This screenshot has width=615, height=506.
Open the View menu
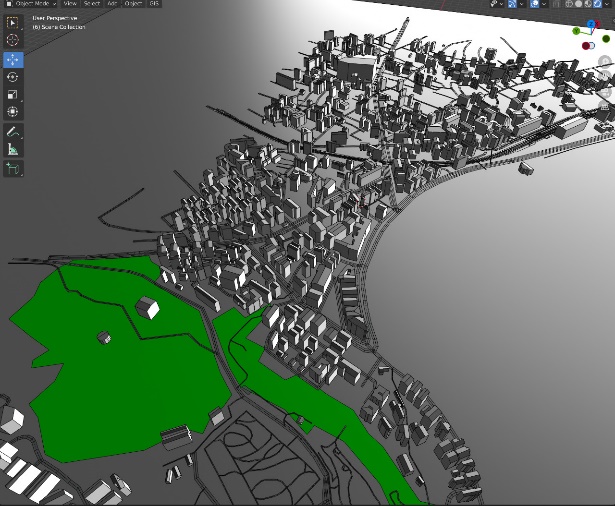coord(70,4)
